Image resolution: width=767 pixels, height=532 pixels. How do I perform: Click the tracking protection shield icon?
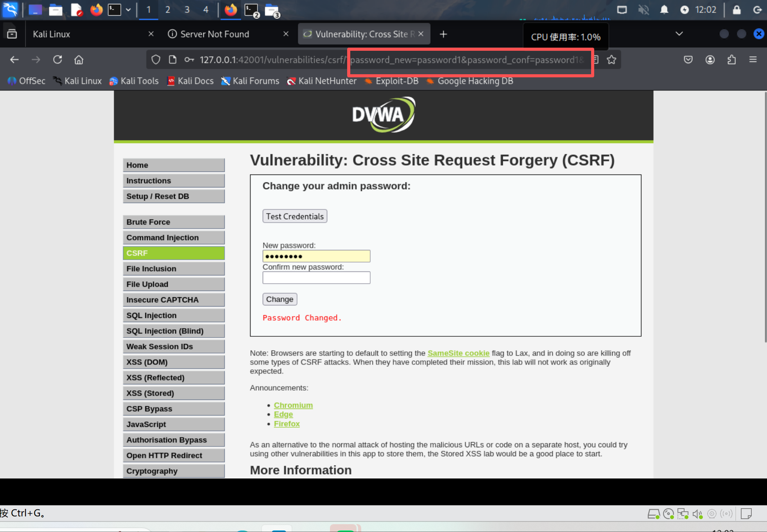156,60
